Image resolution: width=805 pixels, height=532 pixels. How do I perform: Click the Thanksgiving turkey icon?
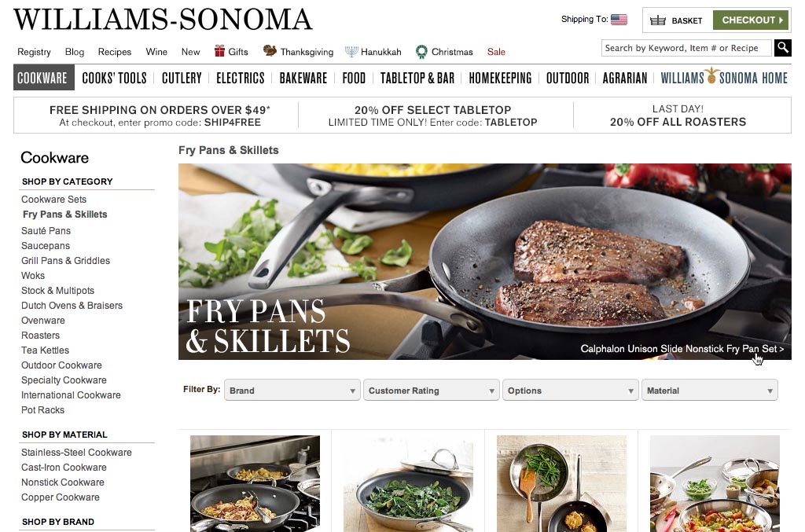tap(270, 51)
